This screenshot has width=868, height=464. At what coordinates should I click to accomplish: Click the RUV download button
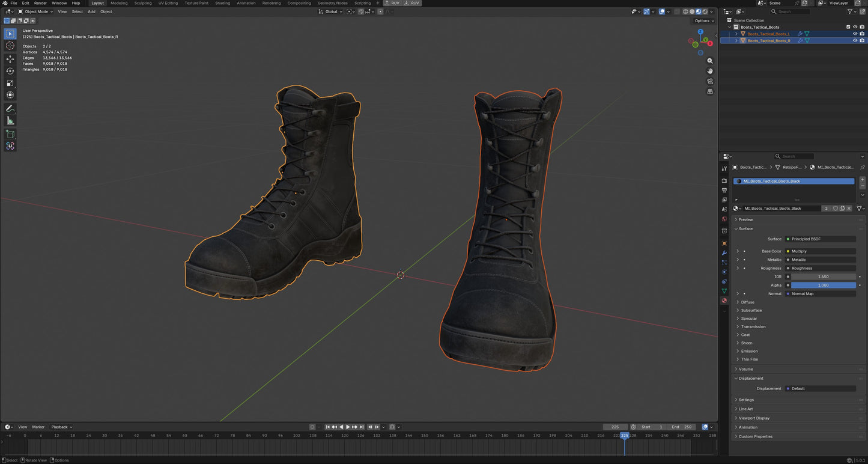click(411, 3)
